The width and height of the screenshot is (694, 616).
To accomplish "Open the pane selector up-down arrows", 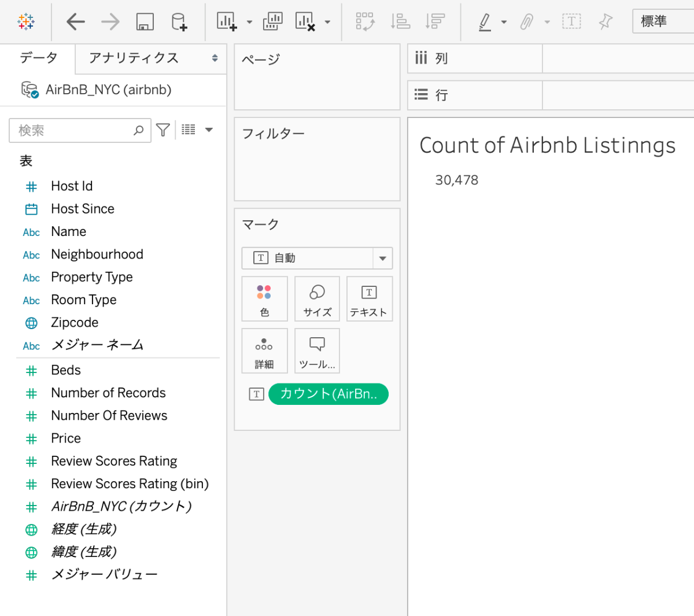I will (x=215, y=58).
